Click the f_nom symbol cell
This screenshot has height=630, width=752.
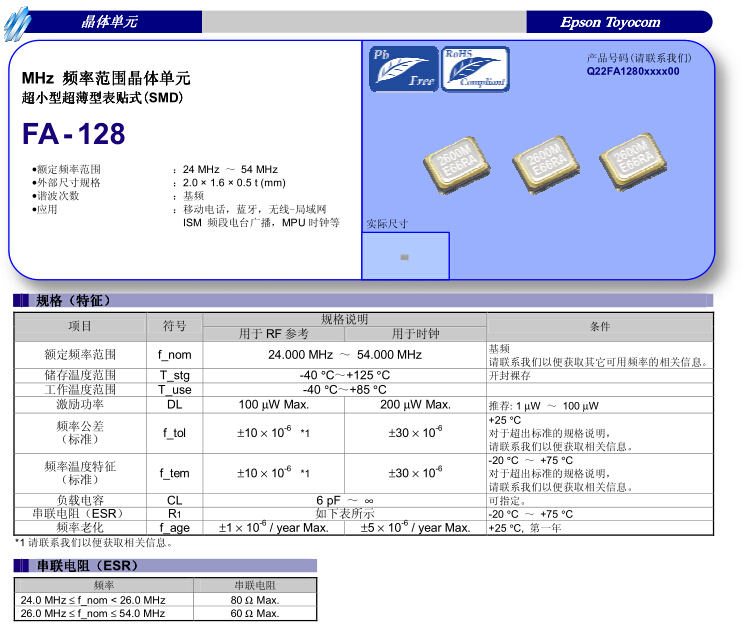pyautogui.click(x=174, y=355)
